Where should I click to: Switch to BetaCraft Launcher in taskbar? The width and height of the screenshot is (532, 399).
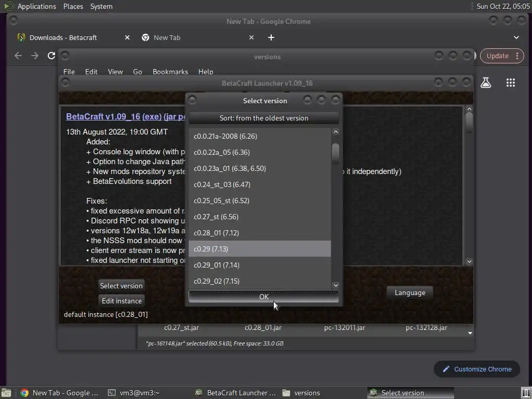[x=236, y=393]
